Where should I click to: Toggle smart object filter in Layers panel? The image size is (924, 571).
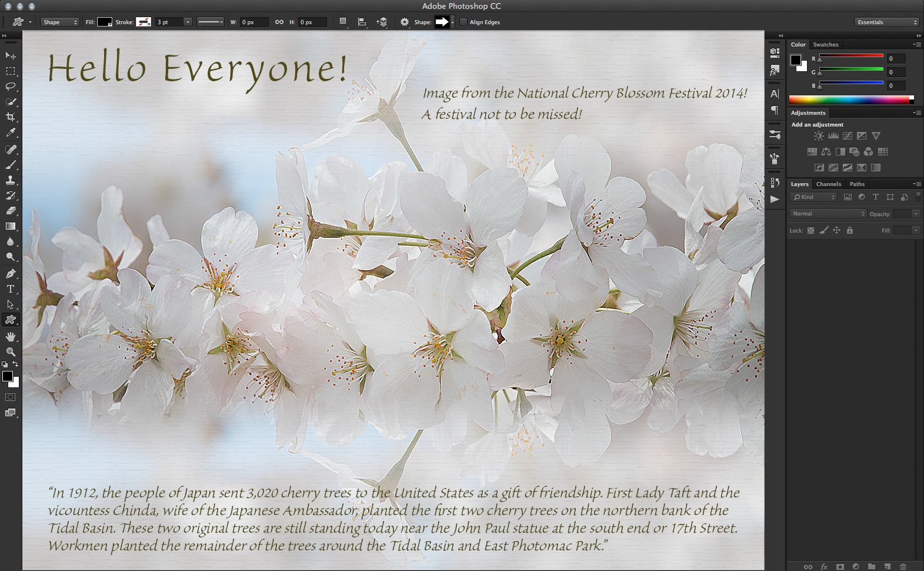click(x=904, y=197)
